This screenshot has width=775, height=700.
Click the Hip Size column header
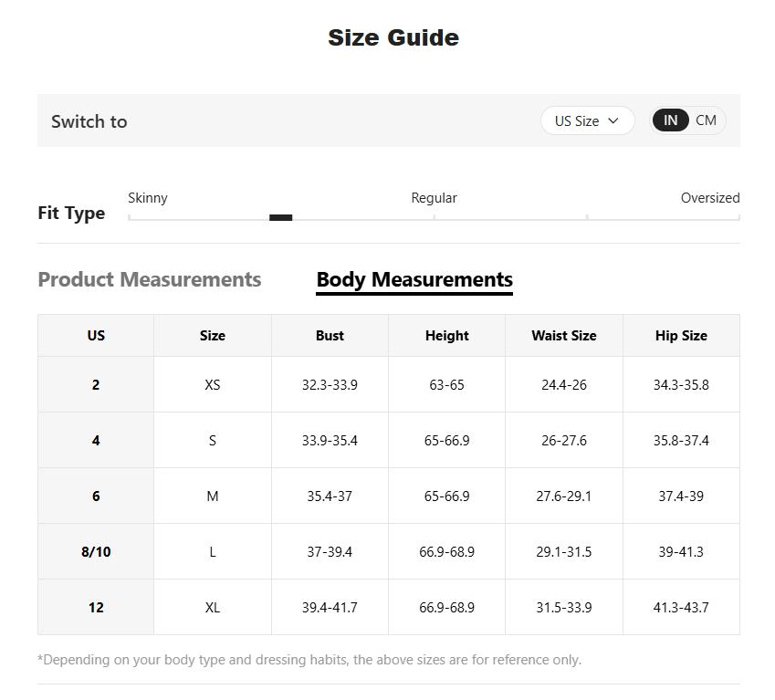coord(681,336)
